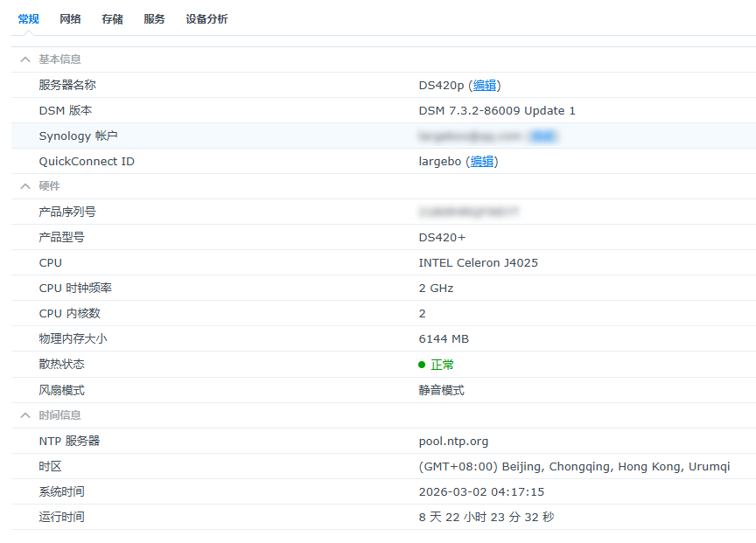Click the 运行时间 label
Image resolution: width=756 pixels, height=543 pixels.
(x=62, y=518)
